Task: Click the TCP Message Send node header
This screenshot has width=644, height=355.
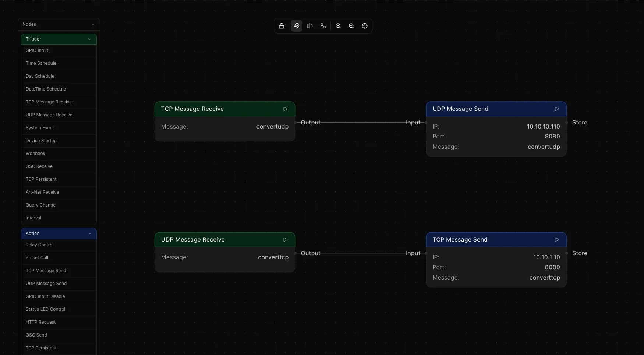Action: [x=496, y=240]
